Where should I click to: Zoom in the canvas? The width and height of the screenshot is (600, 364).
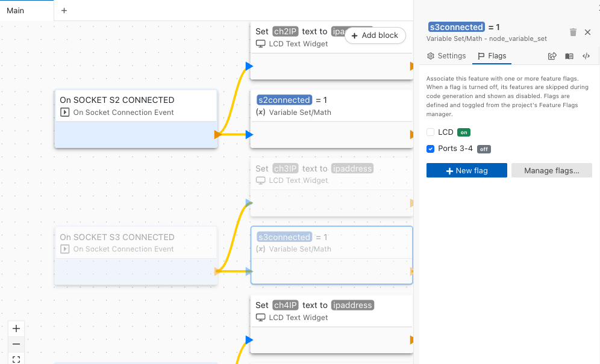[x=16, y=329]
